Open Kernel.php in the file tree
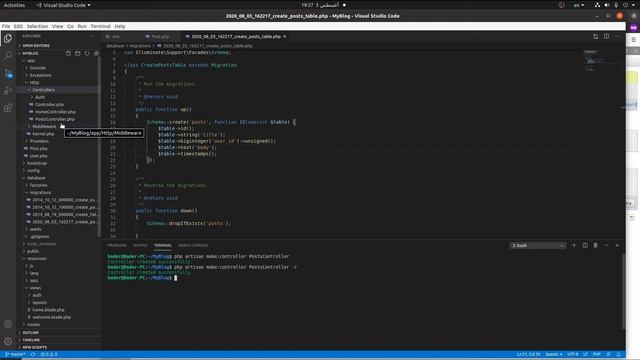640x360 pixels. coord(43,134)
